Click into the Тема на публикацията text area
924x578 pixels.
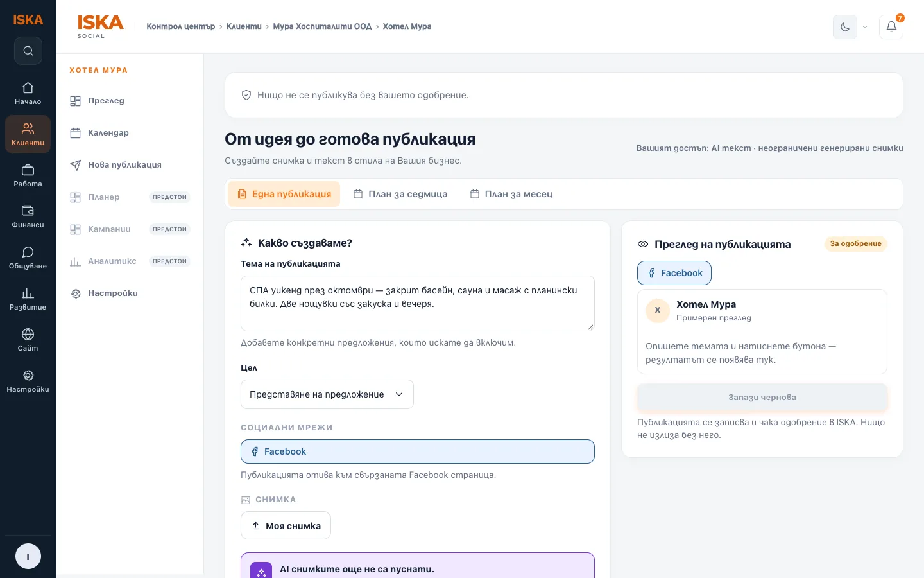click(x=418, y=304)
